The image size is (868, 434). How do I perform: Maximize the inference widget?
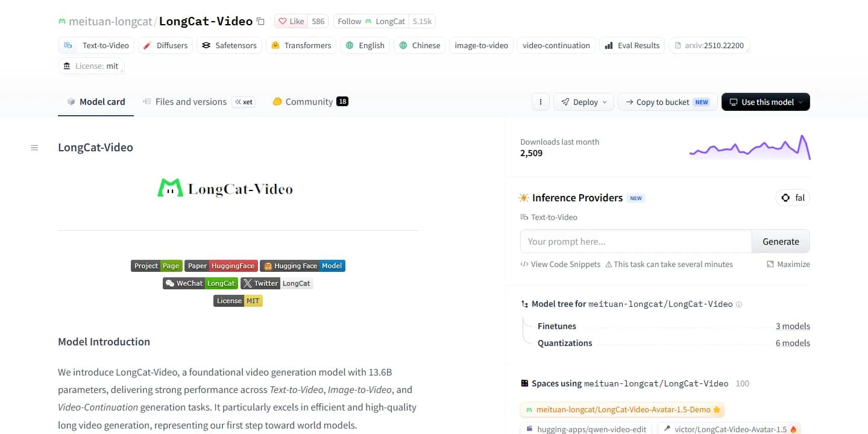pos(788,264)
